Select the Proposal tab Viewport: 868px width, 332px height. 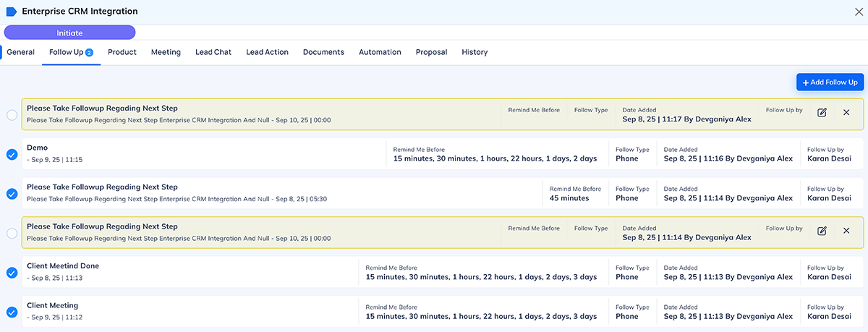pos(431,52)
